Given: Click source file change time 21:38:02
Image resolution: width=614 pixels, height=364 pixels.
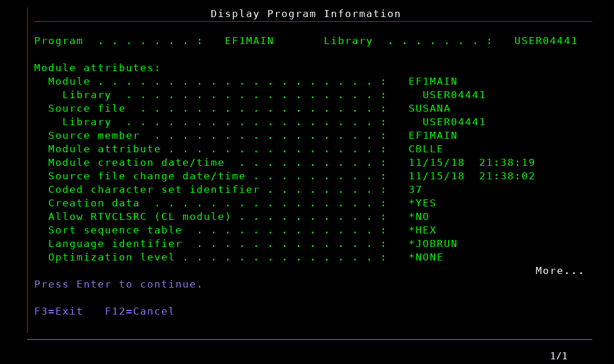Looking at the screenshot, I should pos(507,176).
